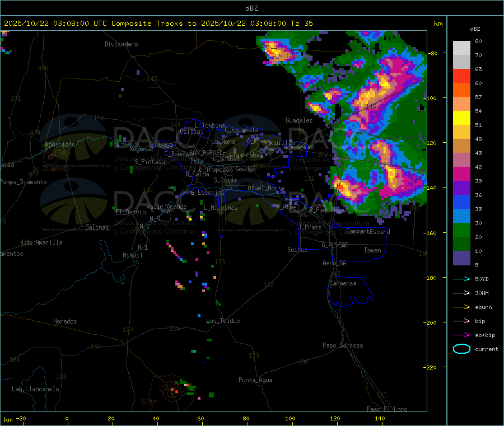Click the 'Laq.Llancanelo' map label
Viewport: 504px width, 426px height.
(x=35, y=389)
